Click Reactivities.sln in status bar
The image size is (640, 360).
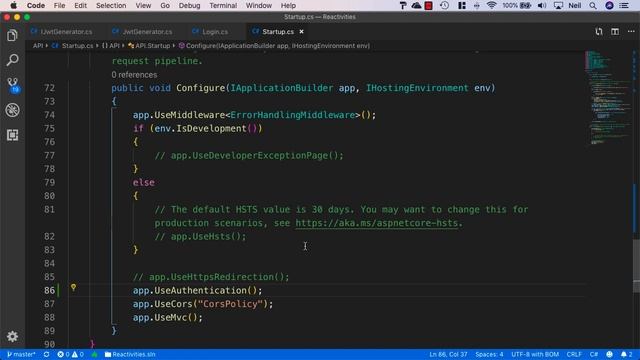pyautogui.click(x=130, y=354)
